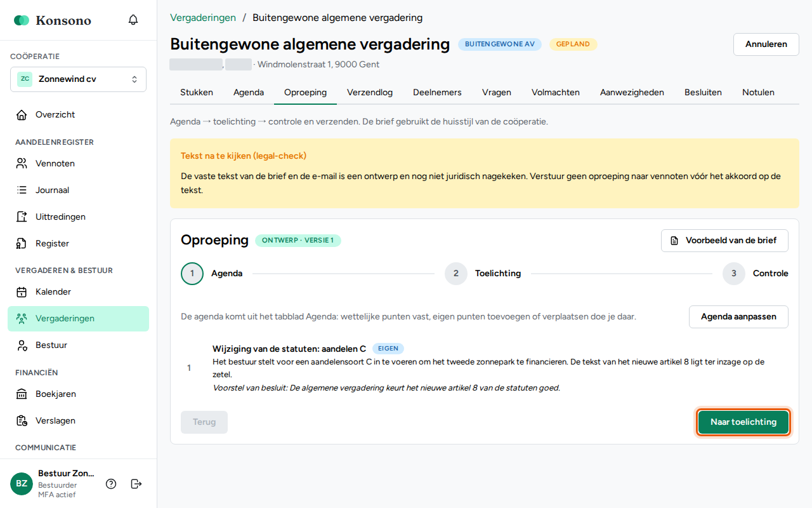Open the notifications bell
Viewport: 812px width, 508px height.
133,20
